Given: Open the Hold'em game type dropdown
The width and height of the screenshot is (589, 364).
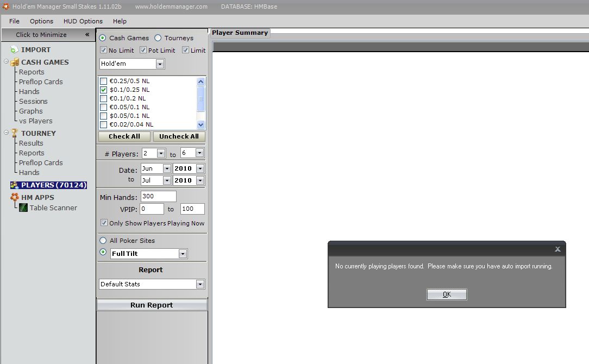Looking at the screenshot, I should coord(160,64).
